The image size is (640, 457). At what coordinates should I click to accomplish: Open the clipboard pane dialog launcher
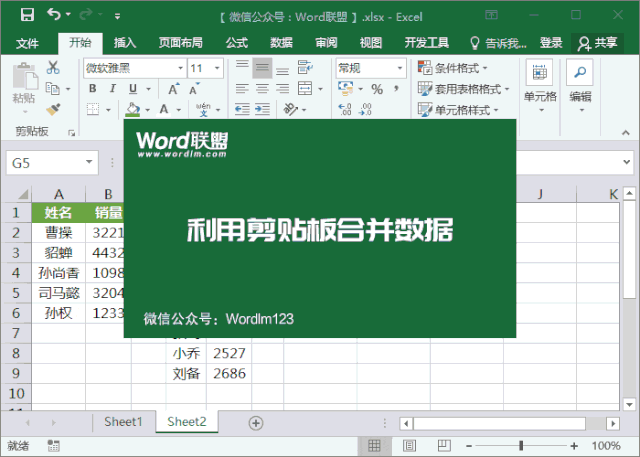(x=71, y=133)
